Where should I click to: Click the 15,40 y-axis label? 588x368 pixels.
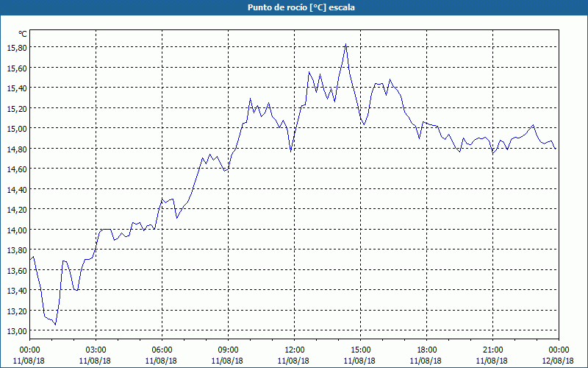pos(16,88)
